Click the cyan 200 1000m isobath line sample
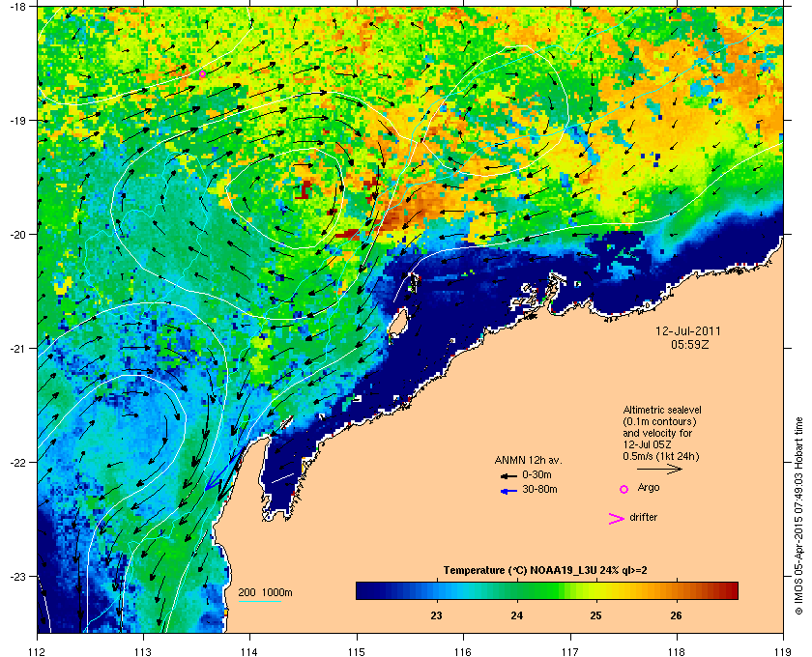This screenshot has height=657, width=812. [x=259, y=601]
